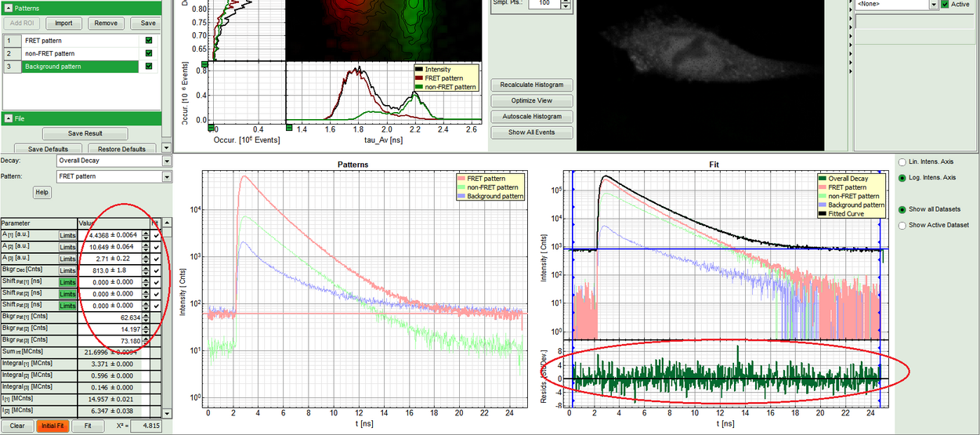Toggle the non-FRET pattern checkbox

pyautogui.click(x=149, y=53)
